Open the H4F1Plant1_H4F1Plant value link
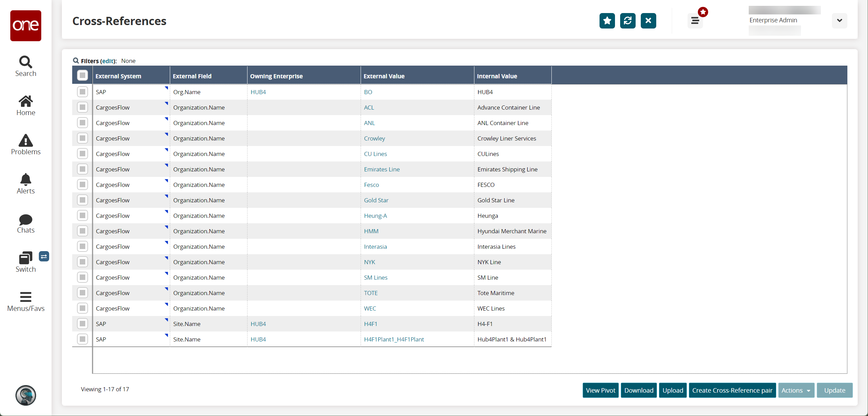Viewport: 868px width, 416px height. coord(394,339)
